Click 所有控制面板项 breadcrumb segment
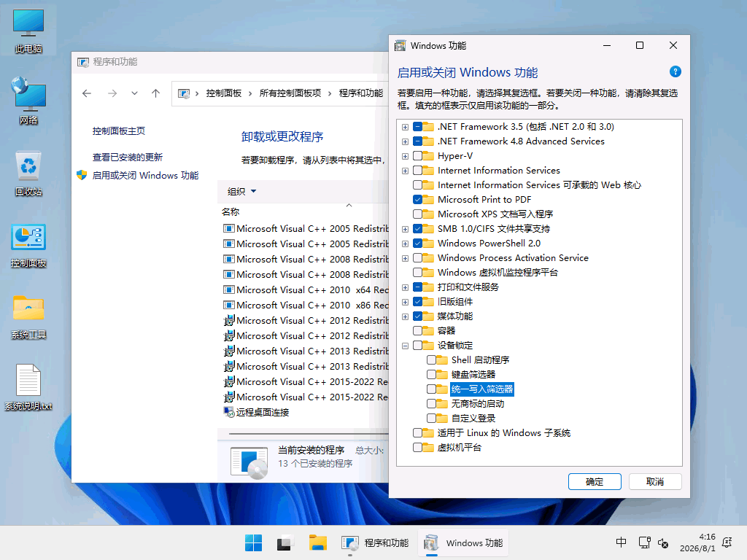 (x=290, y=93)
